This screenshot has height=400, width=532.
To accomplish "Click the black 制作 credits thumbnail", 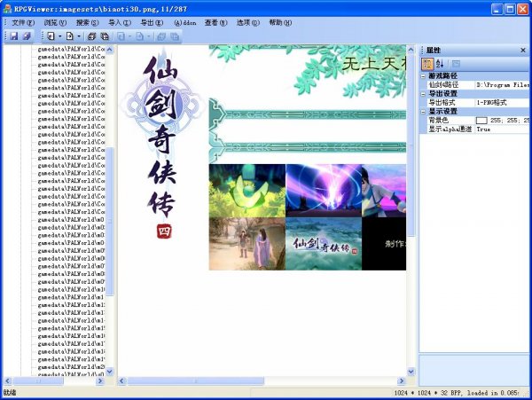I will click(384, 244).
